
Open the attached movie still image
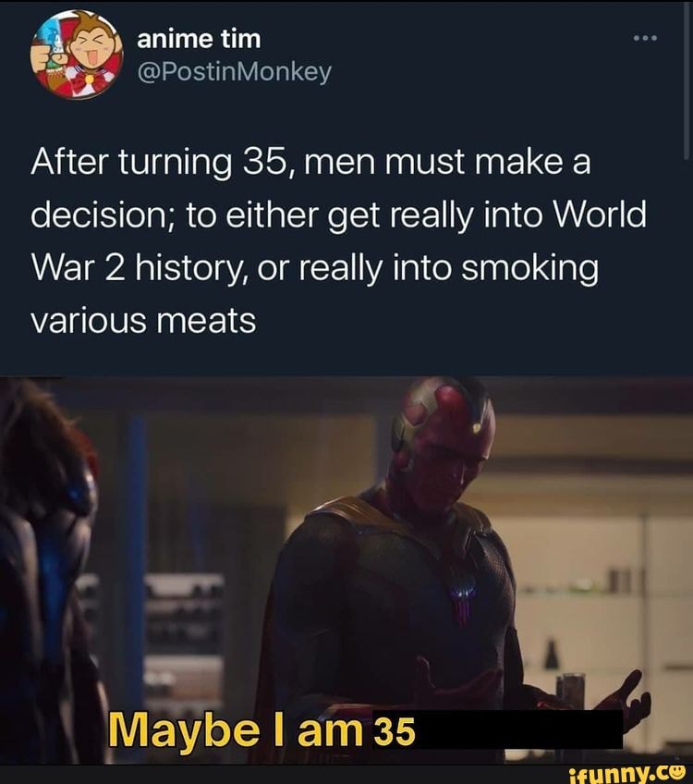click(346, 570)
